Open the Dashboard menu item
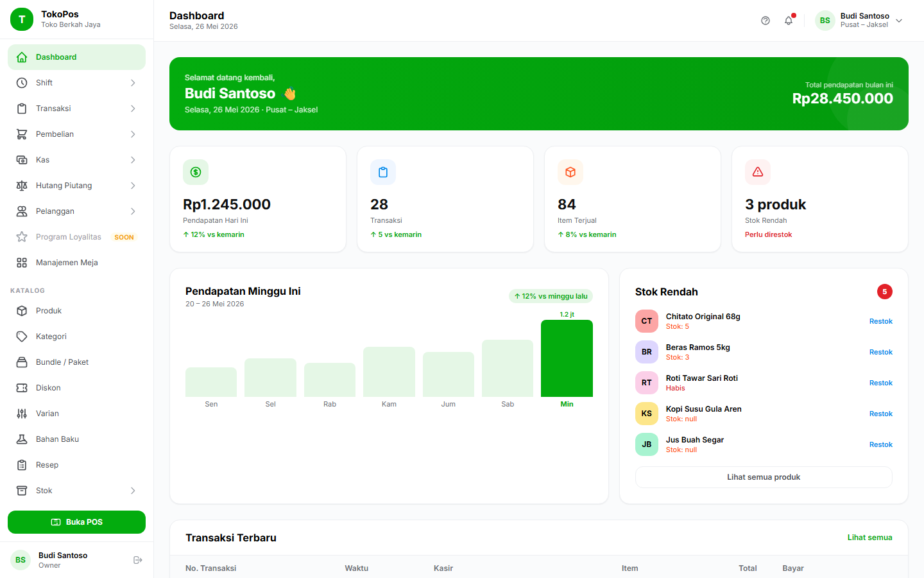The height and width of the screenshot is (578, 924). tap(76, 57)
